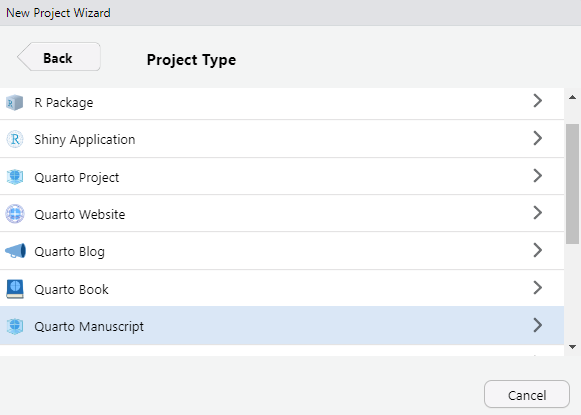This screenshot has width=581, height=415.
Task: Click the scrollbar up arrow
Action: (x=572, y=97)
